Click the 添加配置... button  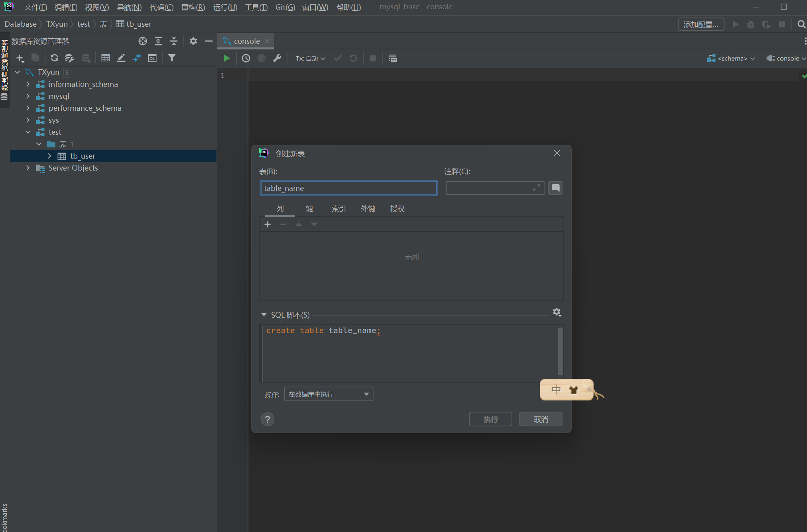point(701,24)
